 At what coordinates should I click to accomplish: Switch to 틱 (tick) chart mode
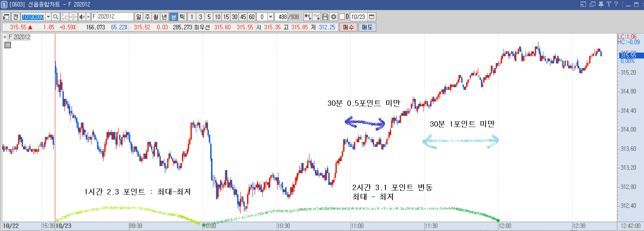click(x=182, y=17)
